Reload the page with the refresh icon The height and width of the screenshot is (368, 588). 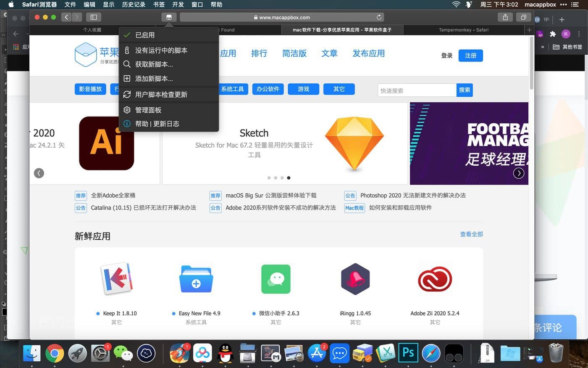pos(379,17)
